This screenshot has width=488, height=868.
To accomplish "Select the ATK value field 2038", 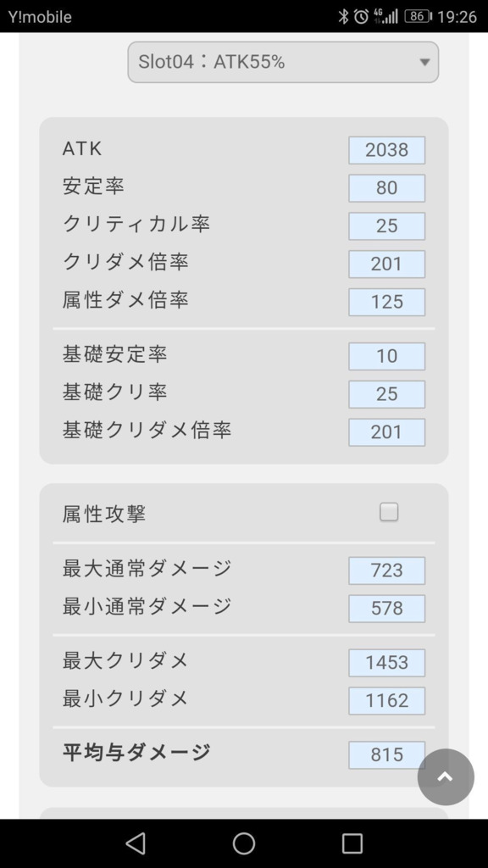I will (x=386, y=150).
